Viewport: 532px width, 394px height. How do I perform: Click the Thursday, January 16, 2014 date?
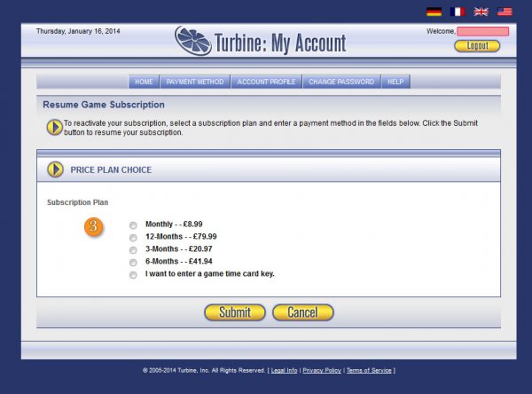tap(78, 31)
